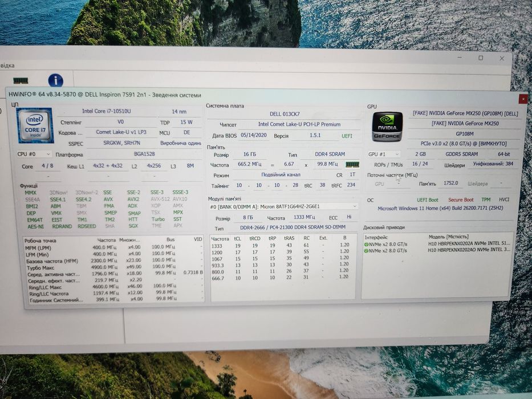Click the 14 nm process value
This screenshot has height=399, width=532.
[179, 111]
